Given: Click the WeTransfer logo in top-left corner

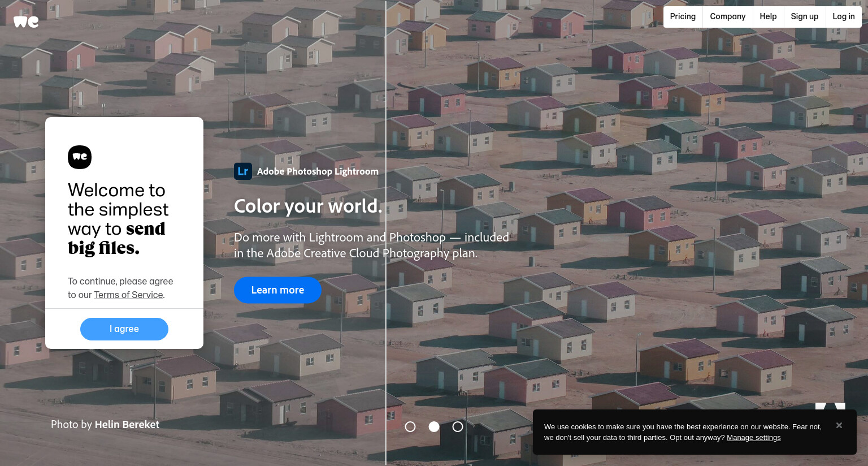Looking at the screenshot, I should coord(26,22).
